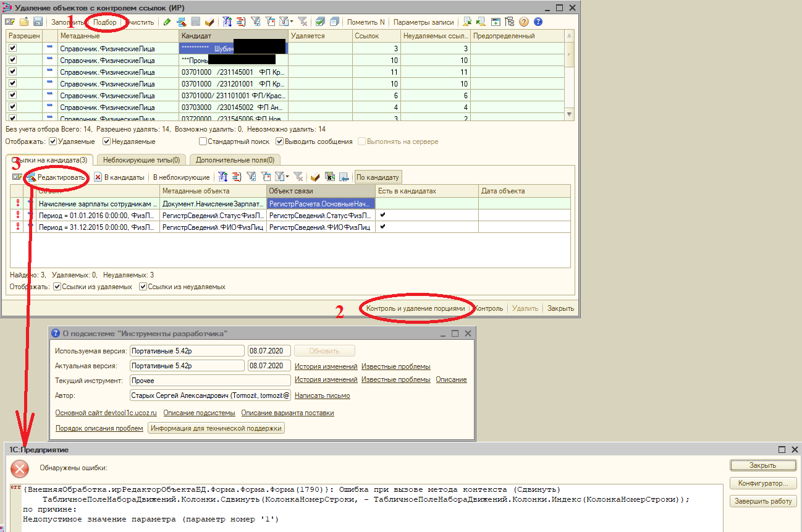The image size is (802, 532).
Task: Toggle the Выводить сообщения checkbox
Action: (279, 141)
